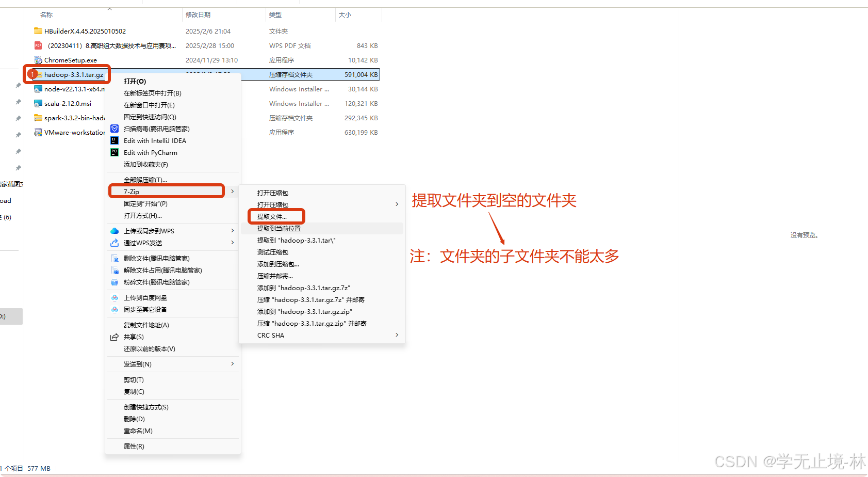The width and height of the screenshot is (868, 477).
Task: Click the Tencent virus scan shield icon
Action: pyautogui.click(x=114, y=129)
